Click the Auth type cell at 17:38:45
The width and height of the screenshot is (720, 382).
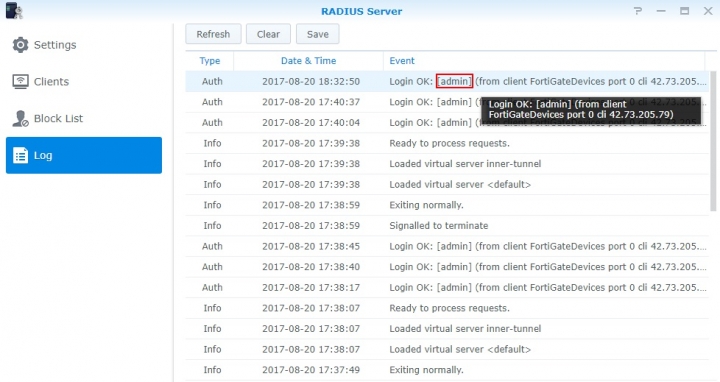pos(212,247)
